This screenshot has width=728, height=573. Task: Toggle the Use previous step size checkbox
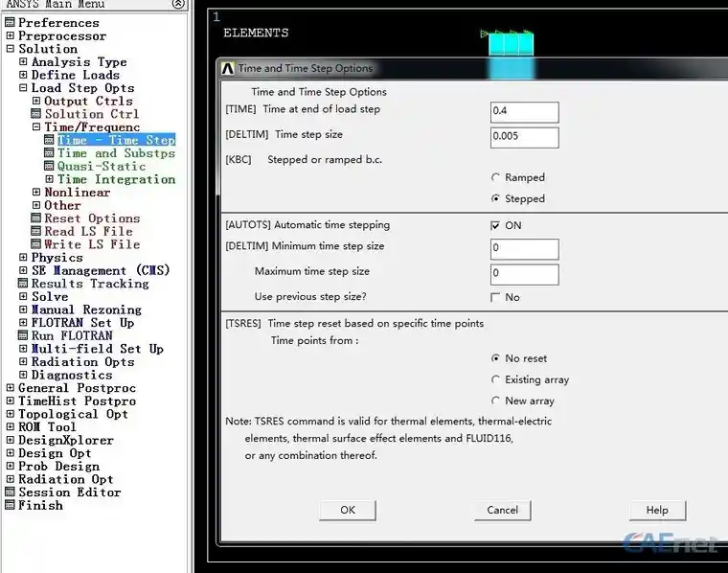(495, 297)
